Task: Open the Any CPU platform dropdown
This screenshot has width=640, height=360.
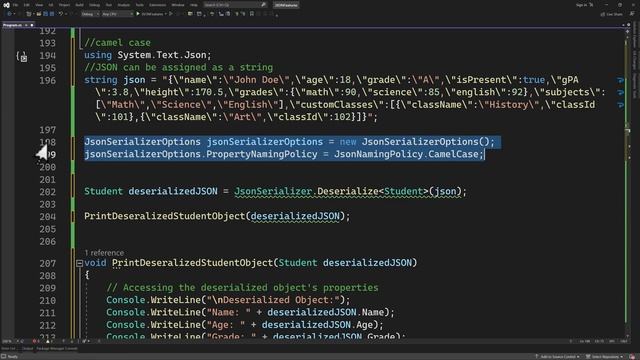Action: click(x=118, y=14)
